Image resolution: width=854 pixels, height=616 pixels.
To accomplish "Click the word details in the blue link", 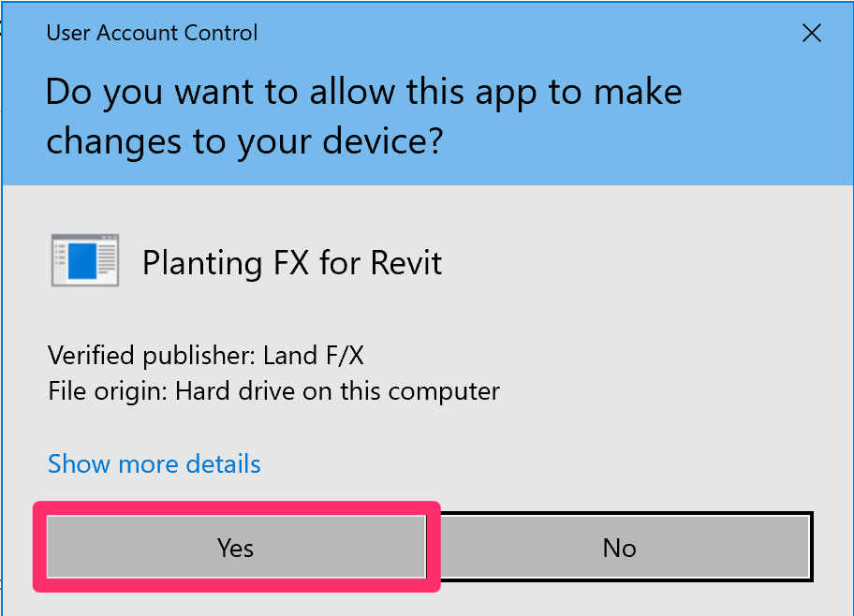I will pyautogui.click(x=223, y=464).
